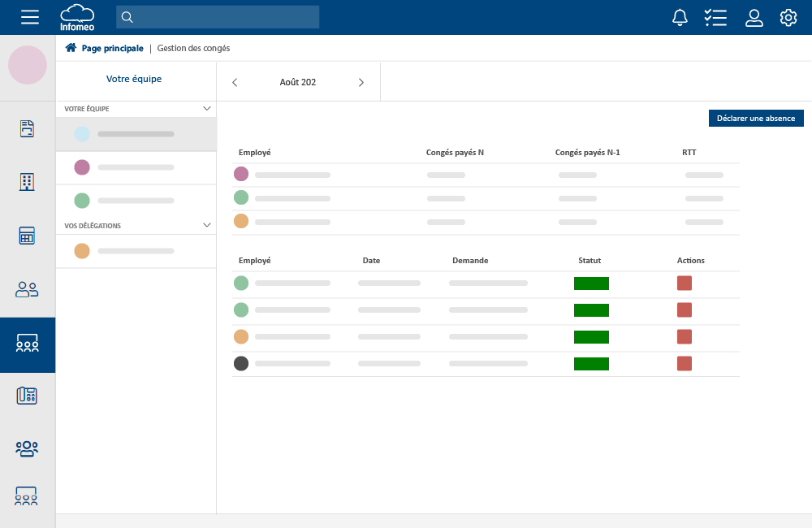Collapse the VOTRE ÉQUIPE section
Image resolution: width=812 pixels, height=528 pixels.
point(206,108)
